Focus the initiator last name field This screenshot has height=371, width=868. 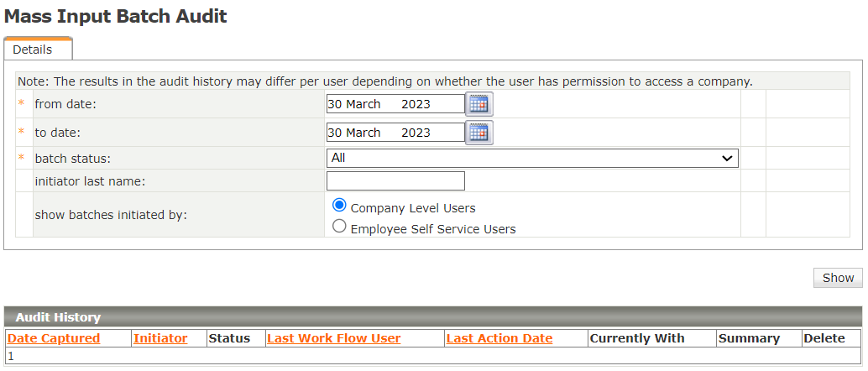coord(395,180)
